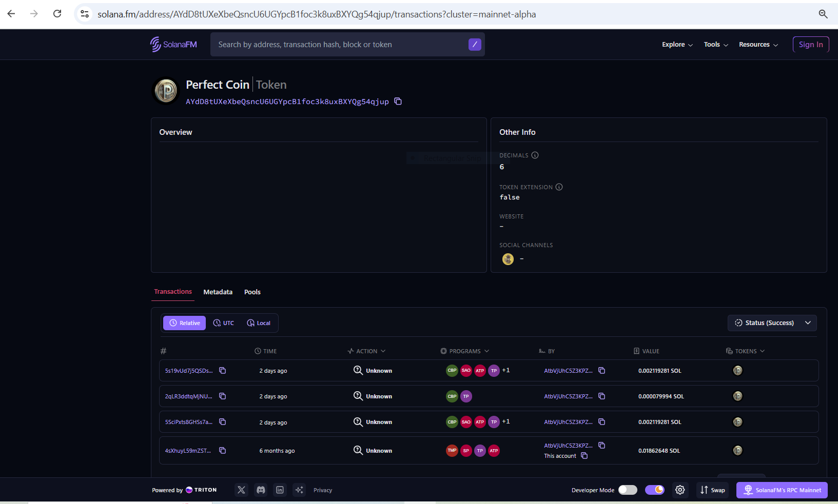Viewport: 838px width, 504px height.
Task: Open the Explore dropdown menu
Action: [677, 45]
